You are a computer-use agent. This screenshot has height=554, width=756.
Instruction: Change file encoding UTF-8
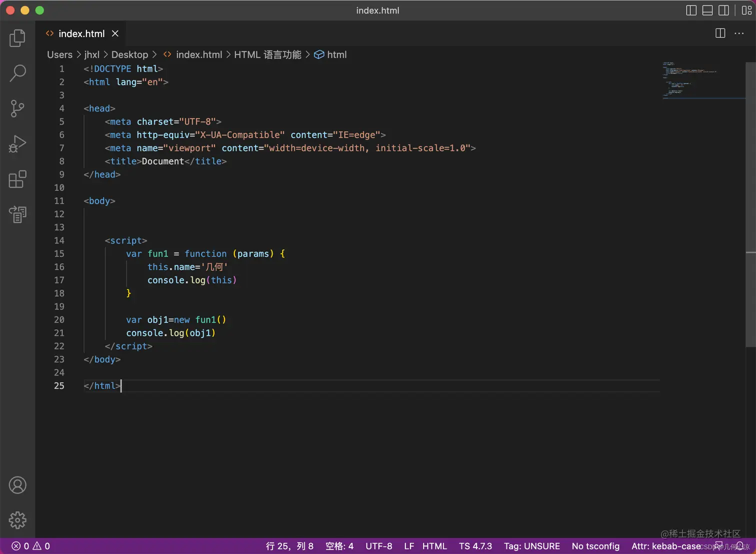(x=378, y=546)
